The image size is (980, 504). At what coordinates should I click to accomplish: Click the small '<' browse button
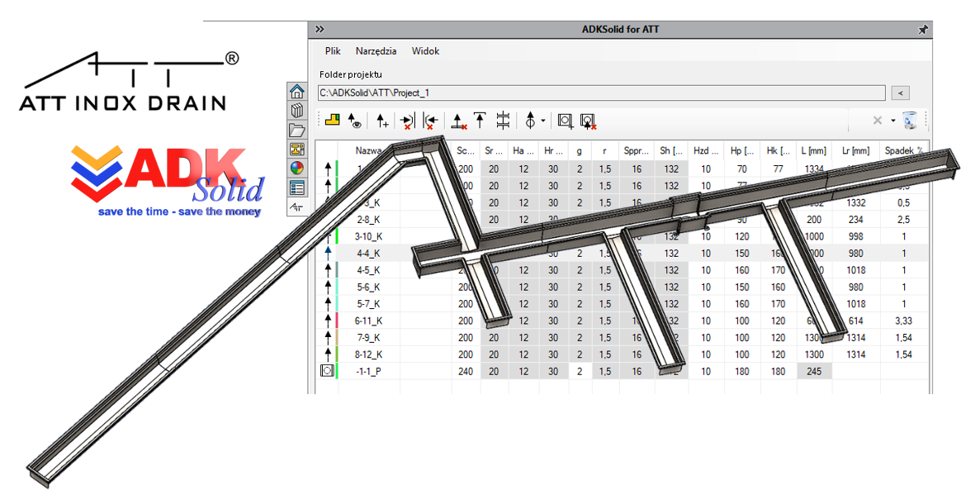click(900, 93)
